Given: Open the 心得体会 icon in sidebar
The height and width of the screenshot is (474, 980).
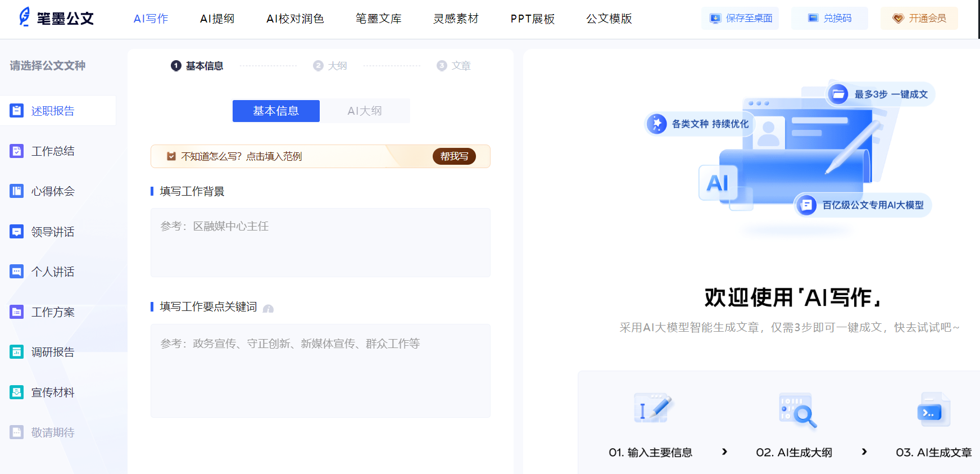Looking at the screenshot, I should coord(17,191).
